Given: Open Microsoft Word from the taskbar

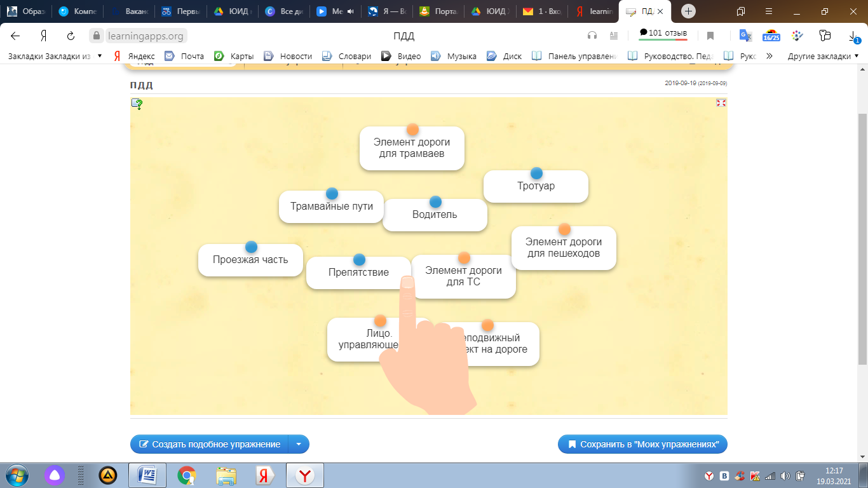Looking at the screenshot, I should coord(147,475).
